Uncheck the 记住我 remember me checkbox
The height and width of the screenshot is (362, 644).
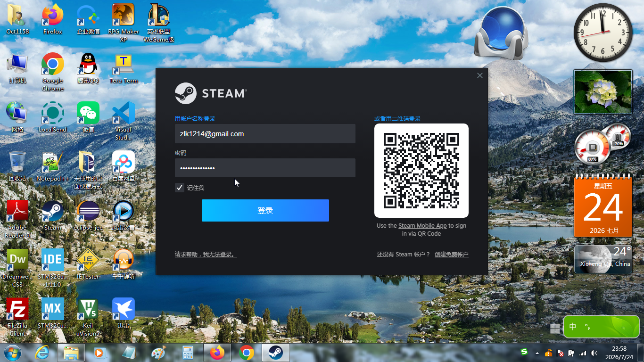[x=180, y=188]
